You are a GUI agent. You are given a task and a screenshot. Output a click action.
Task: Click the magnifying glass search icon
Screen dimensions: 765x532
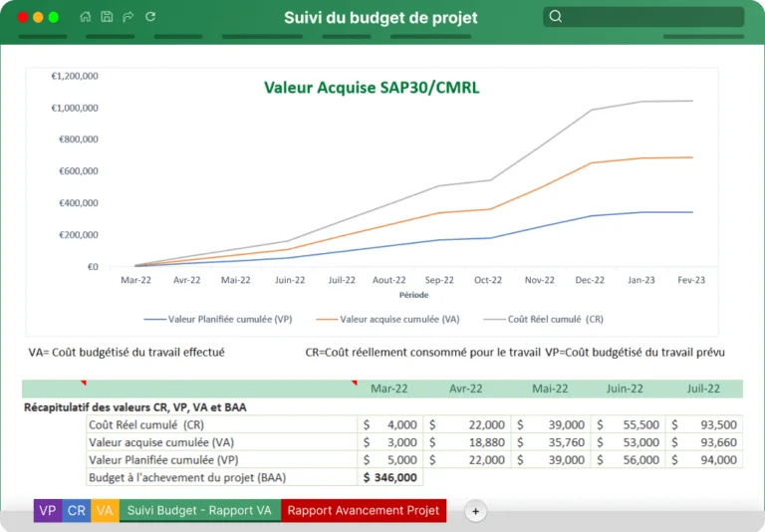pyautogui.click(x=555, y=17)
